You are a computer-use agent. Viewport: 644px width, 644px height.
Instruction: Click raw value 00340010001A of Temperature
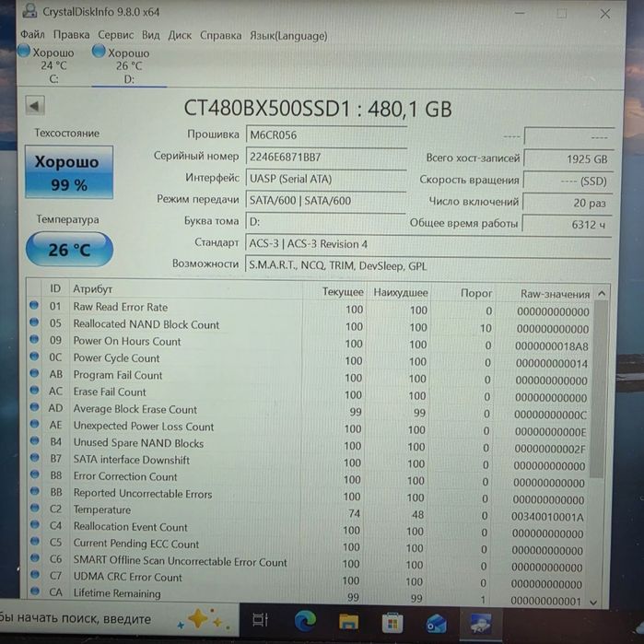[547, 517]
